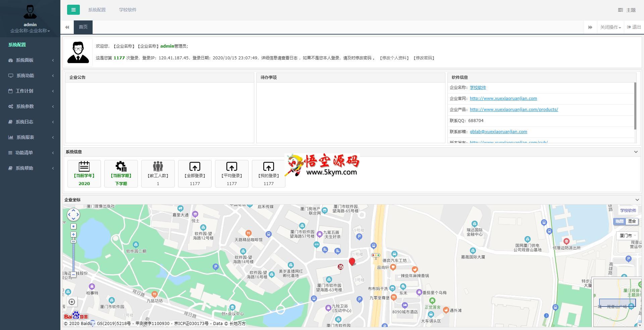
Task: Click the gblab@xuexiaoruanjian.com email link
Action: pyautogui.click(x=498, y=132)
